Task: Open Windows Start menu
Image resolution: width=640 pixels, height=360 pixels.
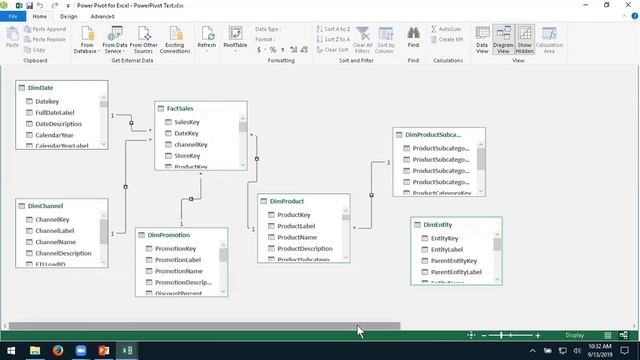Action: 11,351
